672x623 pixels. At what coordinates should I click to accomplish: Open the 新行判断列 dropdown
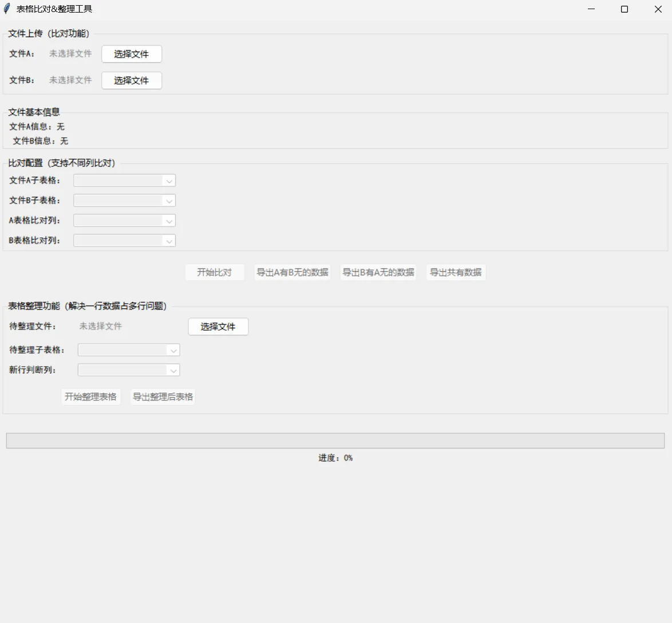tap(129, 370)
